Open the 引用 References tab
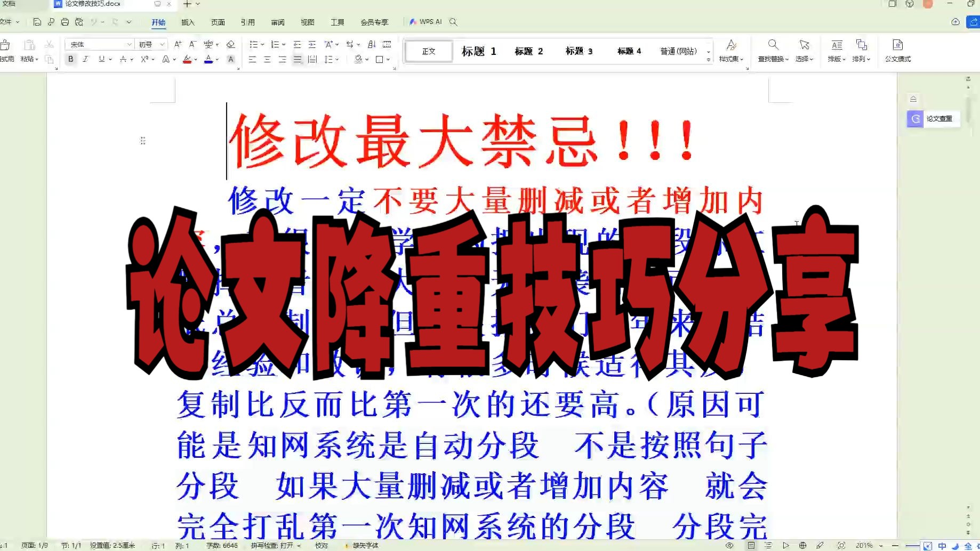The width and height of the screenshot is (980, 551). pyautogui.click(x=248, y=22)
